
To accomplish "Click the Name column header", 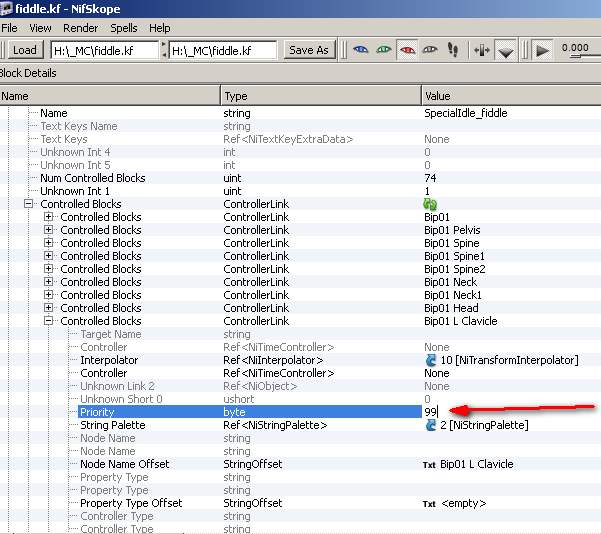I will [x=110, y=96].
